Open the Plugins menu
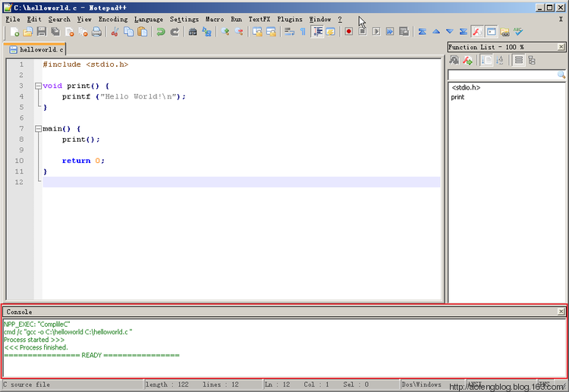The width and height of the screenshot is (569, 392). [x=290, y=19]
